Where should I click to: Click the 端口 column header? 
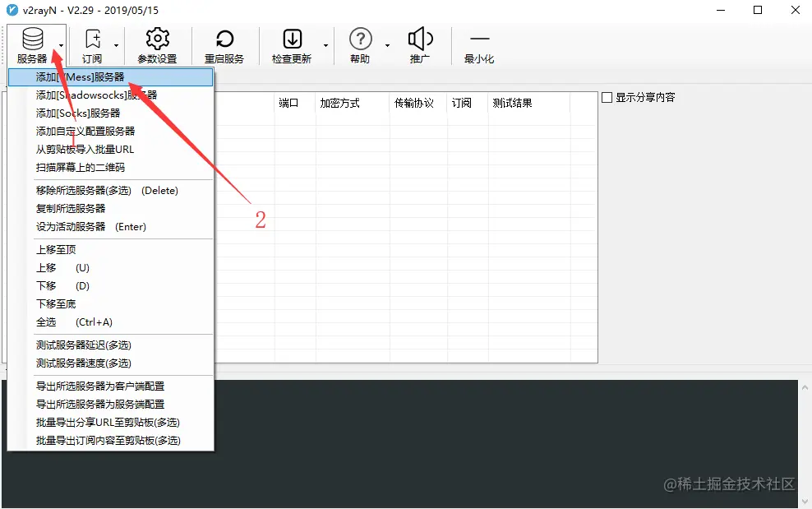(x=295, y=103)
